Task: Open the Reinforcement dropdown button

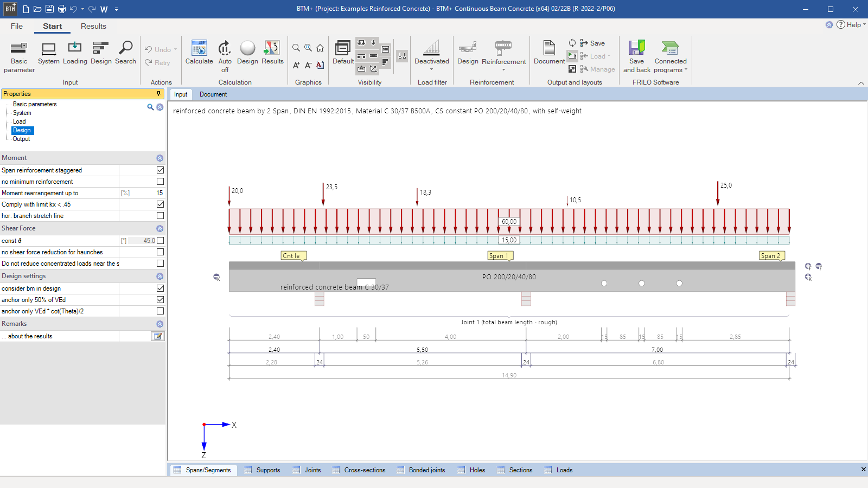Action: pyautogui.click(x=503, y=56)
